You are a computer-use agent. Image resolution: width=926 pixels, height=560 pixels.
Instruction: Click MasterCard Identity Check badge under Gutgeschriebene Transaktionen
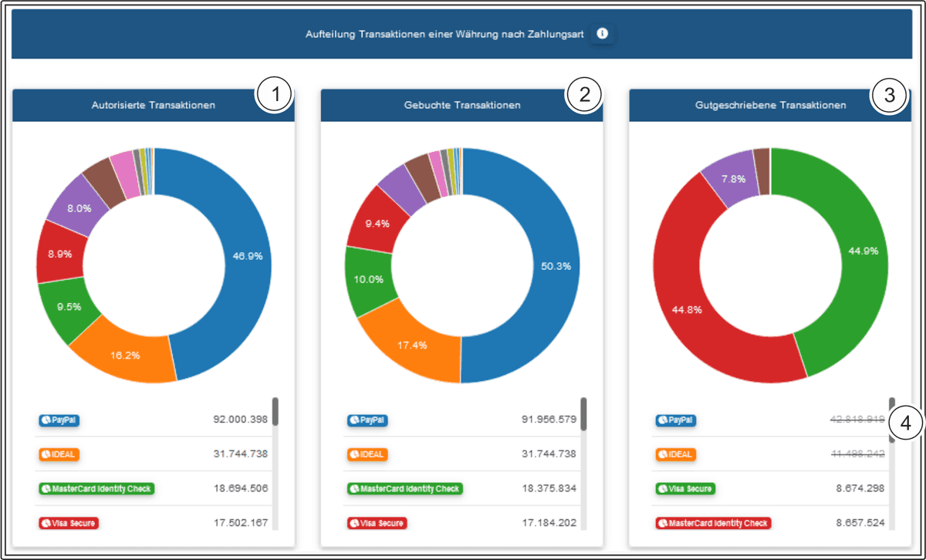(714, 523)
